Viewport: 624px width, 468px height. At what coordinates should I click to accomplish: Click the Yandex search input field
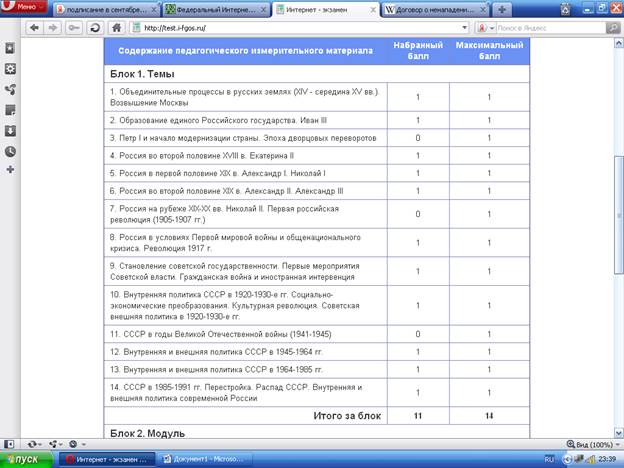click(x=551, y=28)
